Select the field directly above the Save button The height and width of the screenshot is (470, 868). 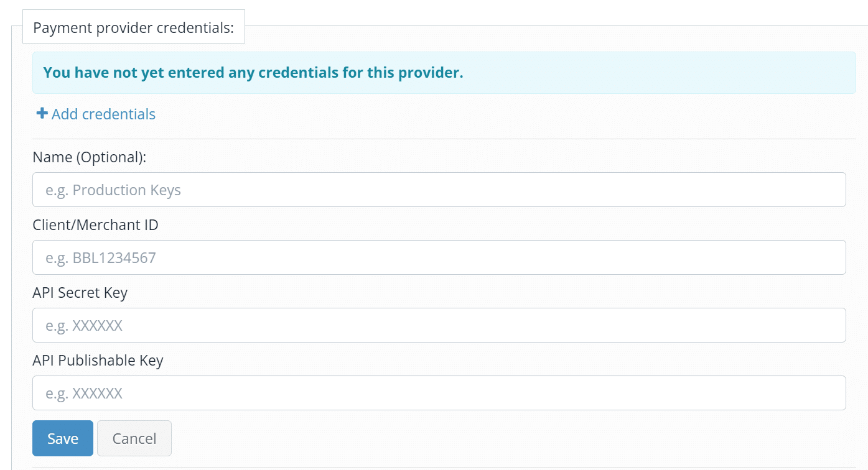(x=439, y=393)
